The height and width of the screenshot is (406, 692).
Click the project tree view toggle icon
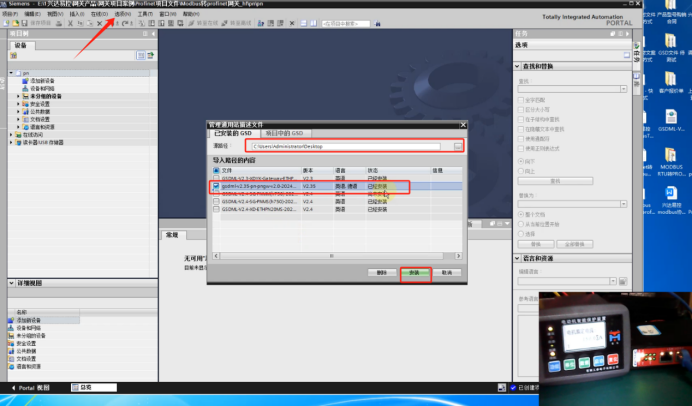(141, 55)
